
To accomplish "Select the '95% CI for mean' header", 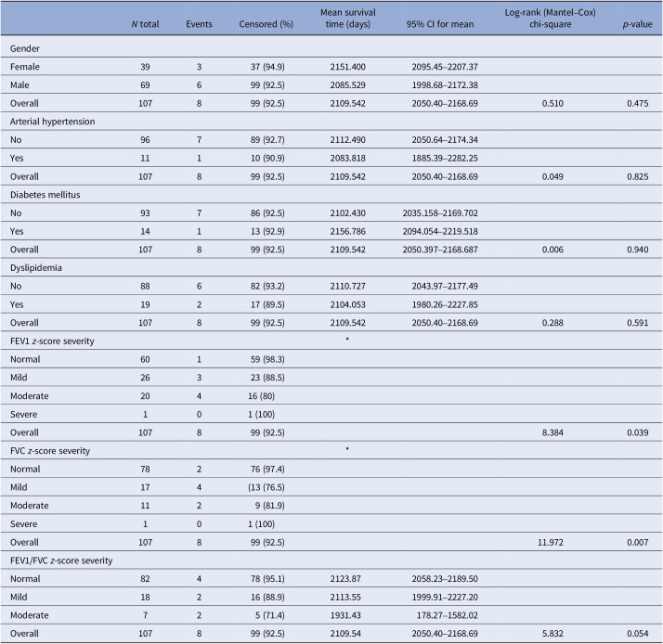I will point(440,24).
